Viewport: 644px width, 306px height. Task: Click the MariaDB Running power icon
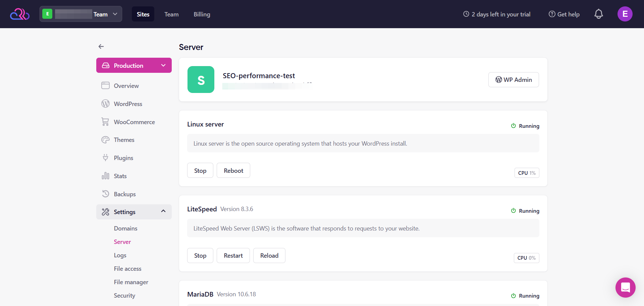click(513, 296)
